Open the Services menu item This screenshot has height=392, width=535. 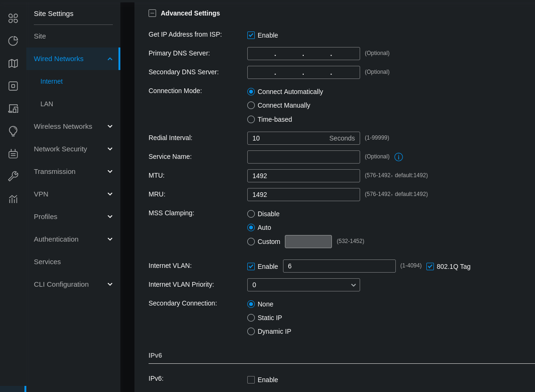tap(47, 262)
